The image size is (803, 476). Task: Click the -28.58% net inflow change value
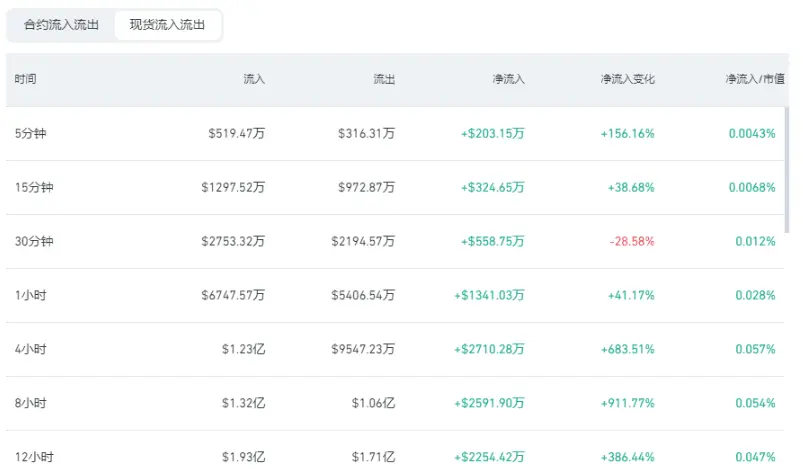pos(631,241)
